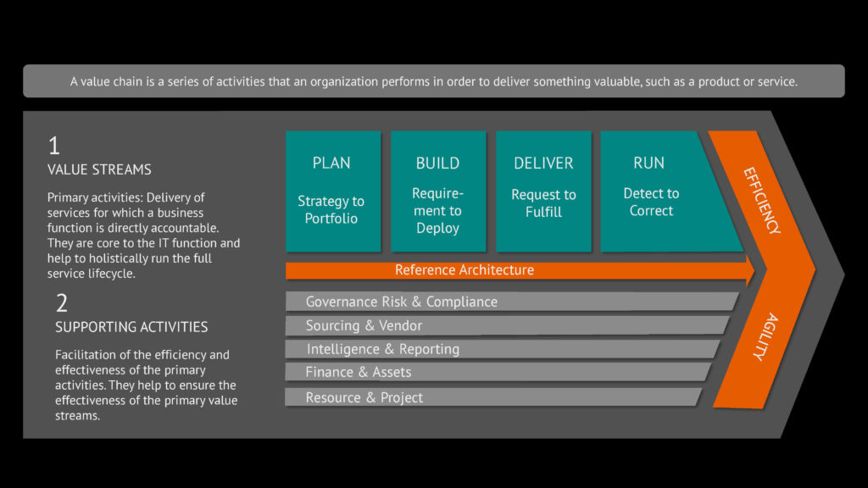Click the number 2 beside Supporting Activities
The height and width of the screenshot is (488, 868).
pos(61,303)
